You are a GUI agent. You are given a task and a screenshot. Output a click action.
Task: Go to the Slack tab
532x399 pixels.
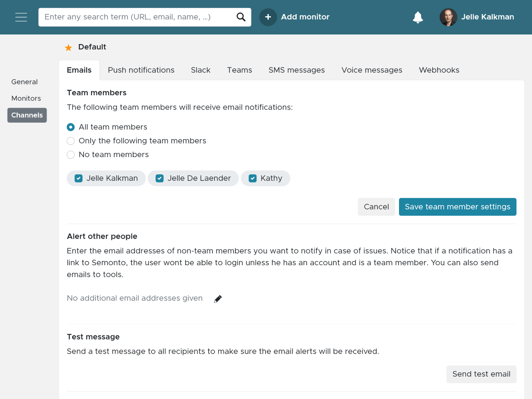click(x=201, y=70)
